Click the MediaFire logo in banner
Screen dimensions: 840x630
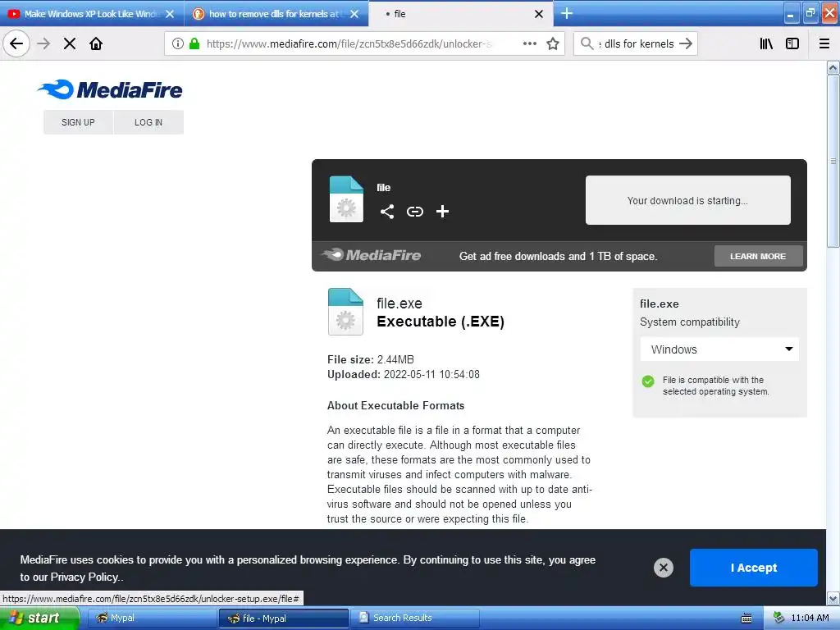click(371, 255)
